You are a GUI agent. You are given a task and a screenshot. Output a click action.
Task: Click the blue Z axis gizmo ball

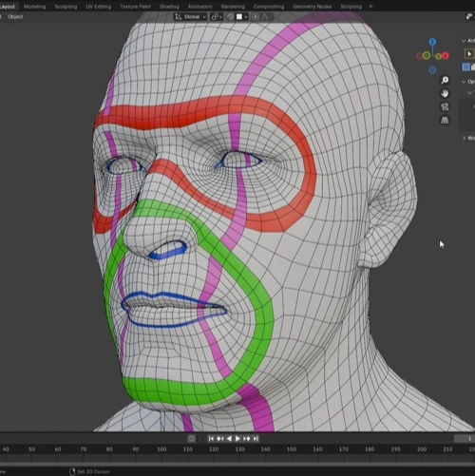tap(432, 42)
